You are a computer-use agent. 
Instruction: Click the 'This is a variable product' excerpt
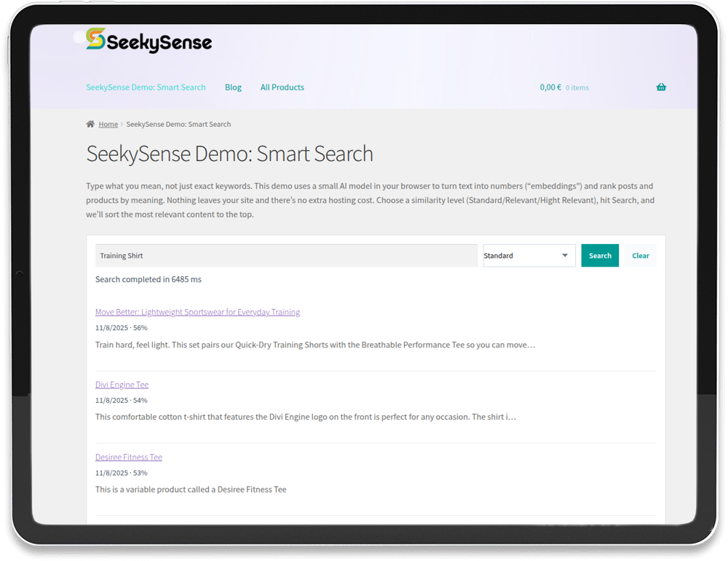tap(191, 490)
